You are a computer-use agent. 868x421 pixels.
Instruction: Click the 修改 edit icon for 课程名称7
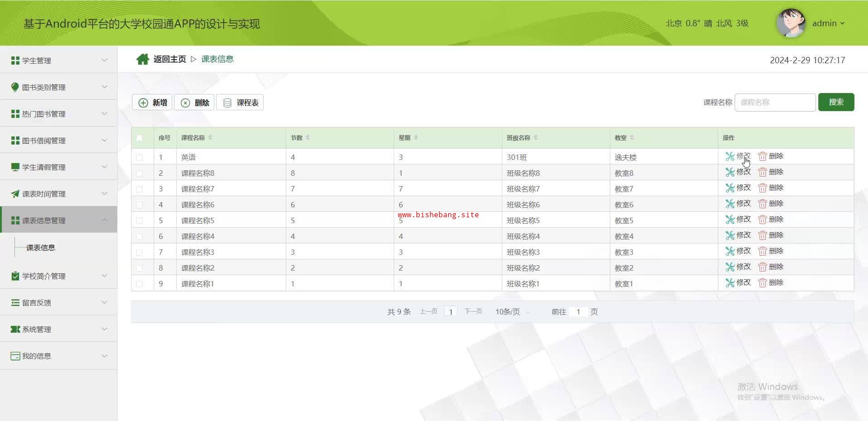(730, 188)
